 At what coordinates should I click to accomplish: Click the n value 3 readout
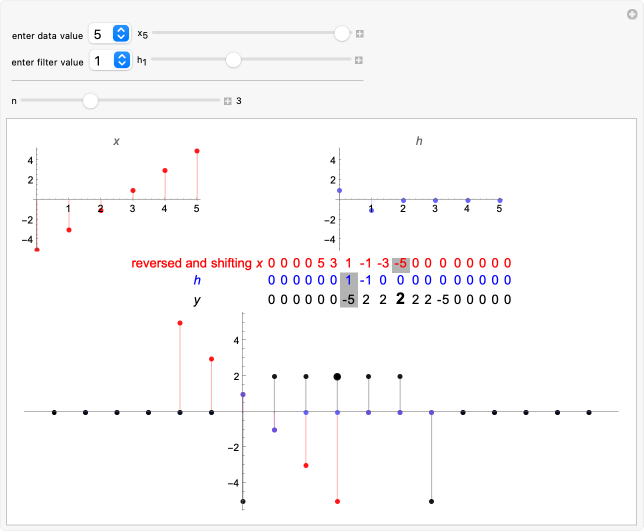tap(239, 101)
